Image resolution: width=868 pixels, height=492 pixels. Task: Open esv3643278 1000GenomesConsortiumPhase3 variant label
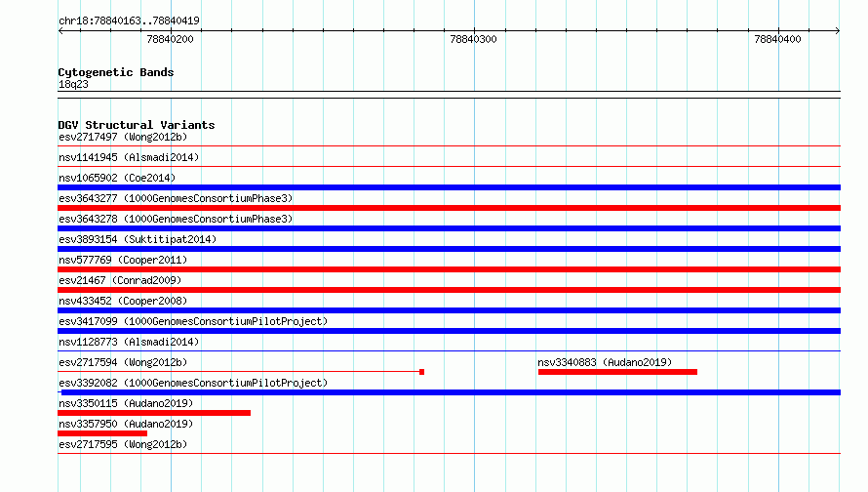pyautogui.click(x=176, y=219)
